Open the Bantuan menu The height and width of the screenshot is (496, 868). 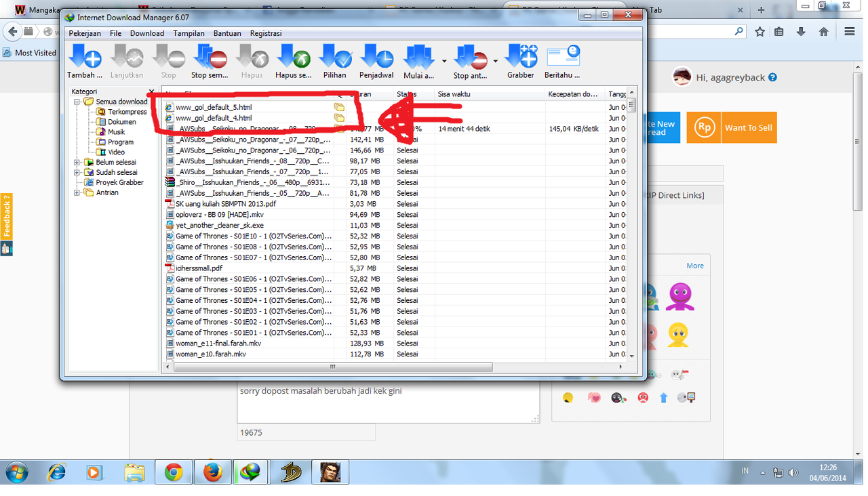(x=227, y=33)
